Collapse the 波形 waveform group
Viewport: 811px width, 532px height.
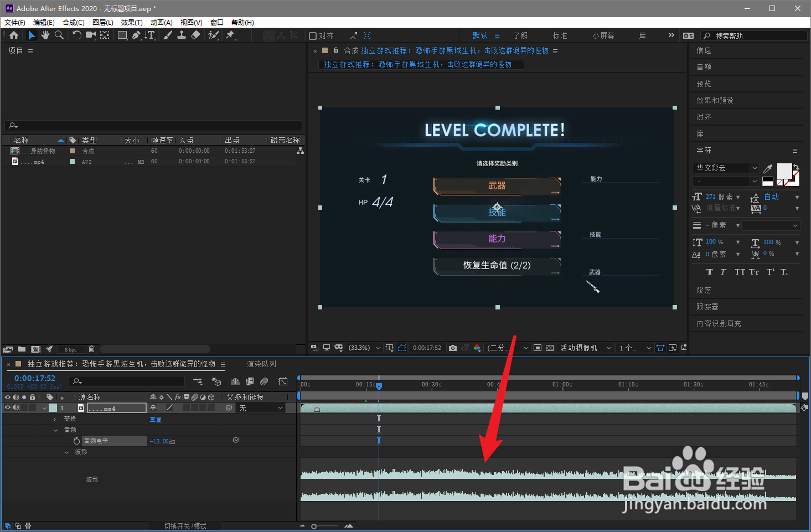[x=66, y=452]
